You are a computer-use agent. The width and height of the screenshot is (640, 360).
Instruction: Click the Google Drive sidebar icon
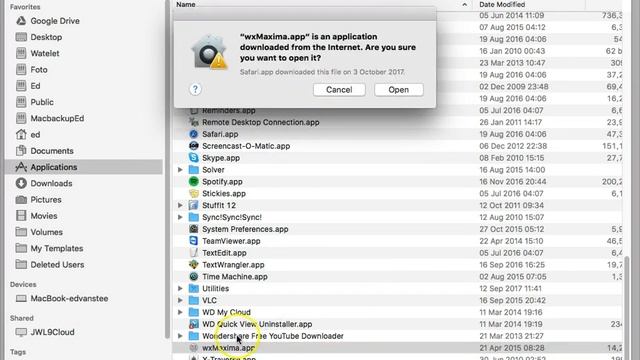(x=21, y=21)
